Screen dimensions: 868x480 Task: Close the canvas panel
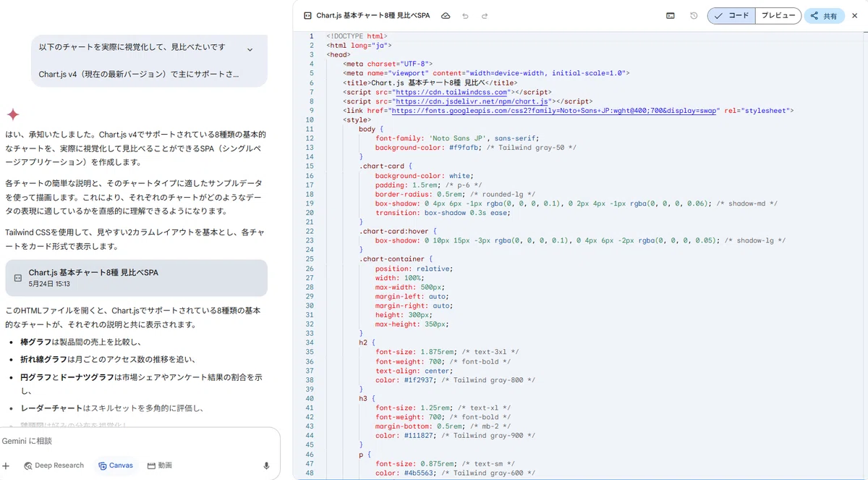point(855,15)
